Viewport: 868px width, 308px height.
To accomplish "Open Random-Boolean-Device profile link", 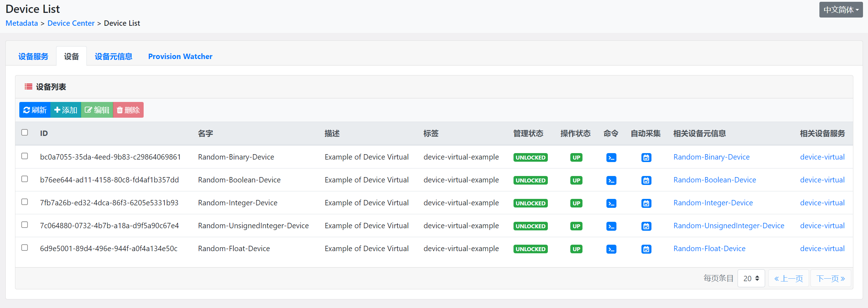I will tap(715, 180).
